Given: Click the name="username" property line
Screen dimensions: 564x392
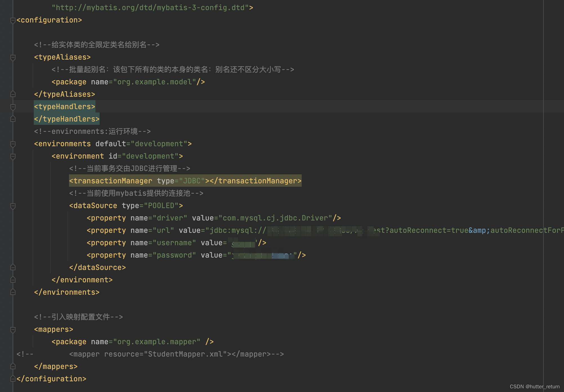Looking at the screenshot, I should pos(176,243).
